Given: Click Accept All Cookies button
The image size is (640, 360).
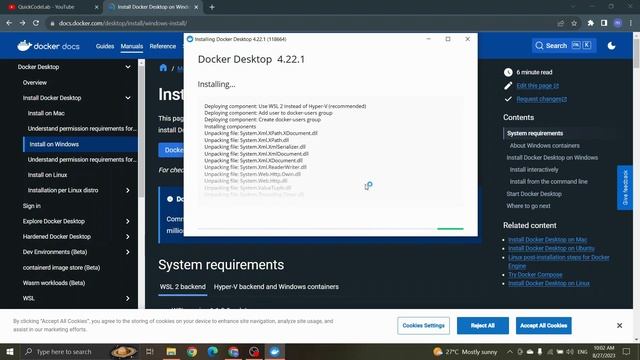Looking at the screenshot, I should 543,325.
